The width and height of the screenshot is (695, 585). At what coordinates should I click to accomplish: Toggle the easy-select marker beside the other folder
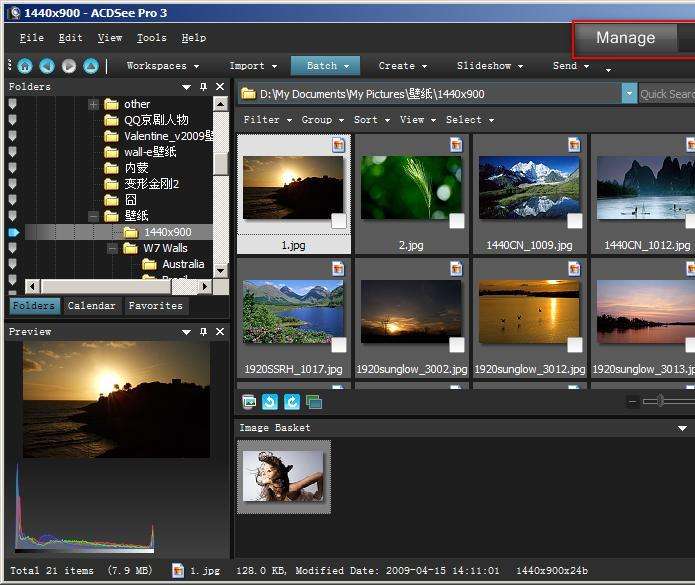click(12, 104)
